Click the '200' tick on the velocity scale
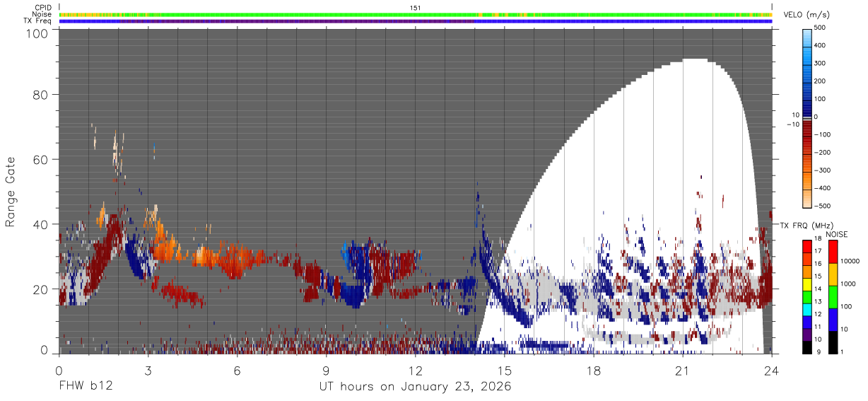The width and height of the screenshot is (868, 401). click(x=821, y=81)
